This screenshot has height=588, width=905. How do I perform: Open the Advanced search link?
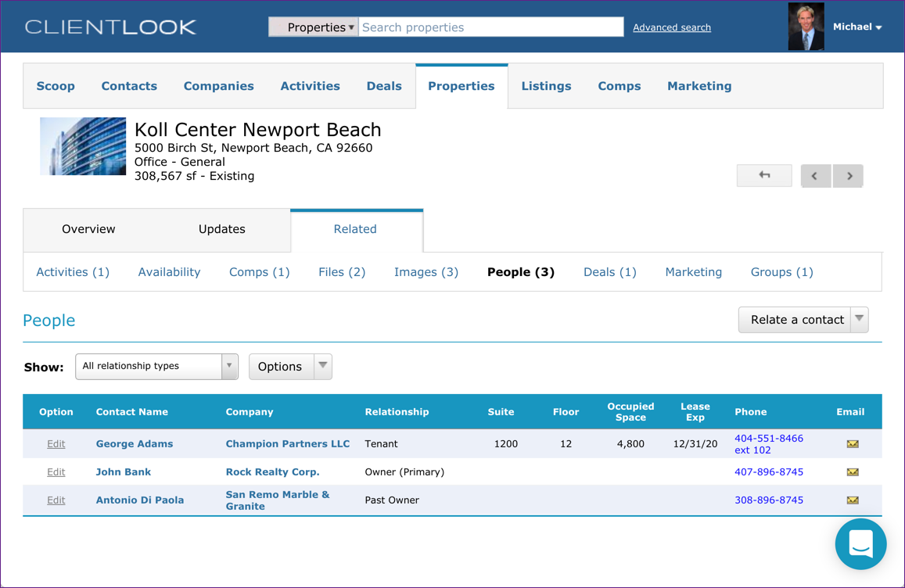click(672, 27)
